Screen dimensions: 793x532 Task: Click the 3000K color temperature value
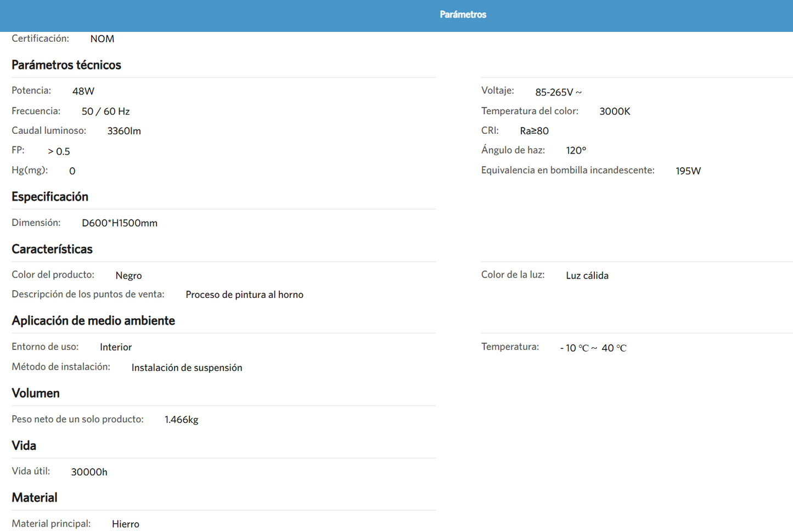click(x=615, y=111)
